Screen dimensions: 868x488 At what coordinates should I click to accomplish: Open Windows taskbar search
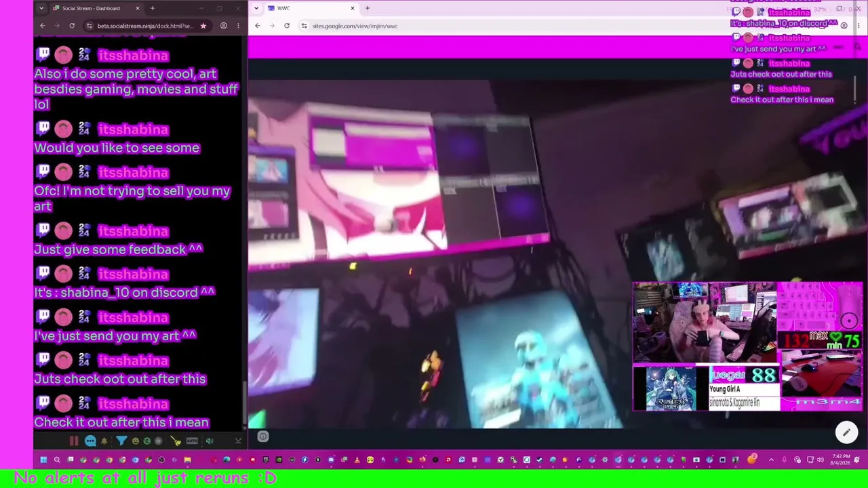57,460
